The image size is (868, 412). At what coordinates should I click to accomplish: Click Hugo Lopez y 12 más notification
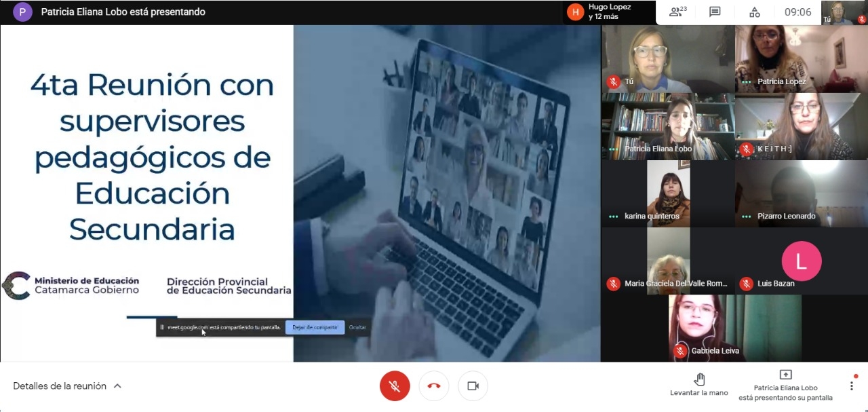point(607,12)
